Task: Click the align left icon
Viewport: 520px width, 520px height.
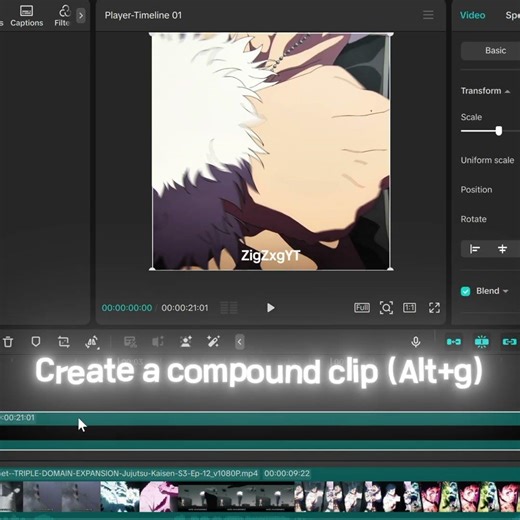Action: [x=475, y=249]
